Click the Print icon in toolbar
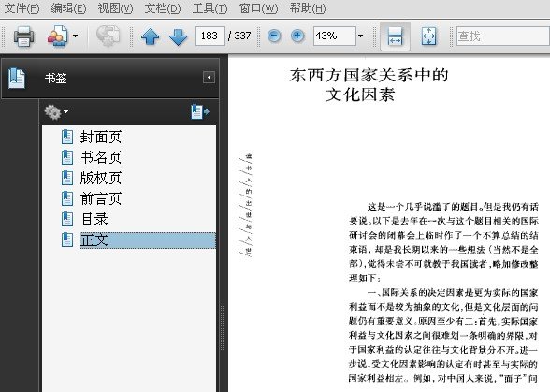550x392 pixels. pyautogui.click(x=24, y=36)
